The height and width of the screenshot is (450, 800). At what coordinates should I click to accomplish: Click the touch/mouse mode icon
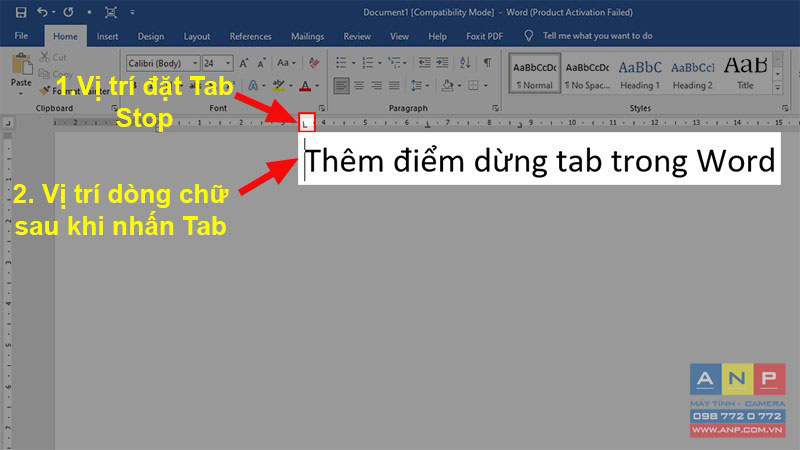point(111,12)
